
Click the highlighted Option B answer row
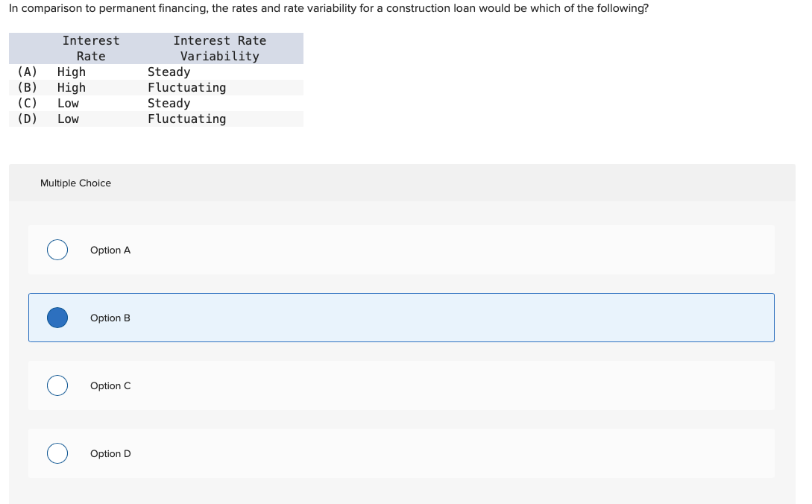[402, 318]
